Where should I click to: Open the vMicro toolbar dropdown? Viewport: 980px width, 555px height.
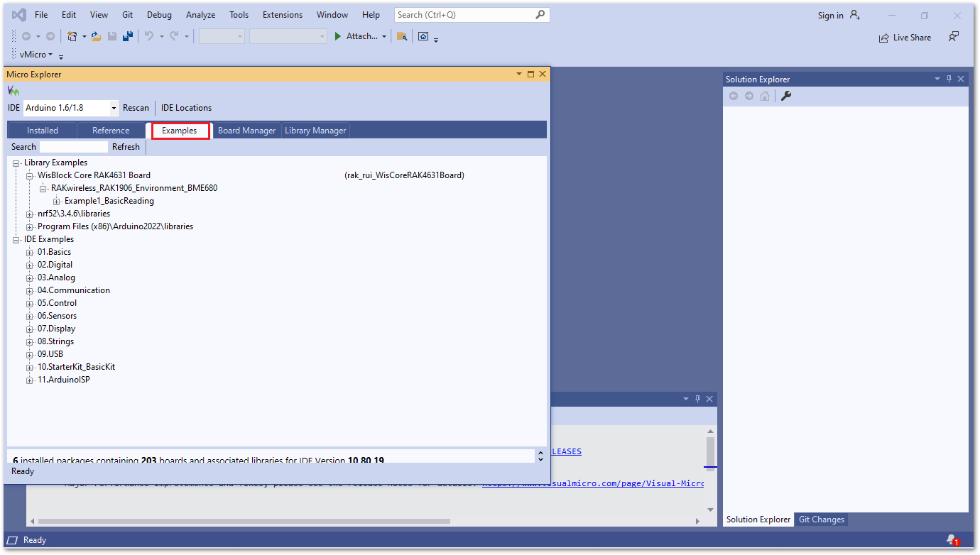[x=50, y=55]
